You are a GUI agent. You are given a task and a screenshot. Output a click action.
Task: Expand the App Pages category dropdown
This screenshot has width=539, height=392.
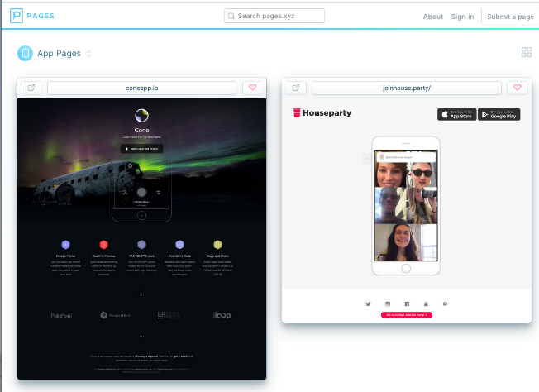coord(88,54)
